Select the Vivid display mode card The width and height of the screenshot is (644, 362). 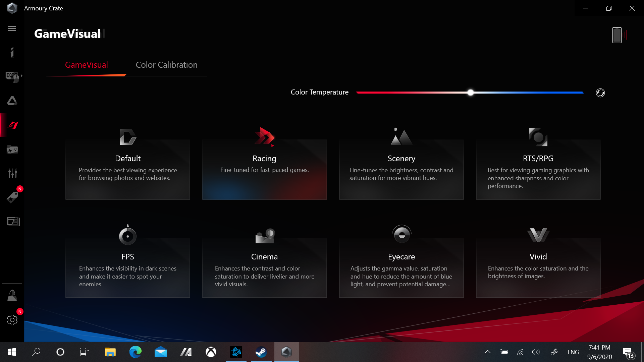coord(538,267)
